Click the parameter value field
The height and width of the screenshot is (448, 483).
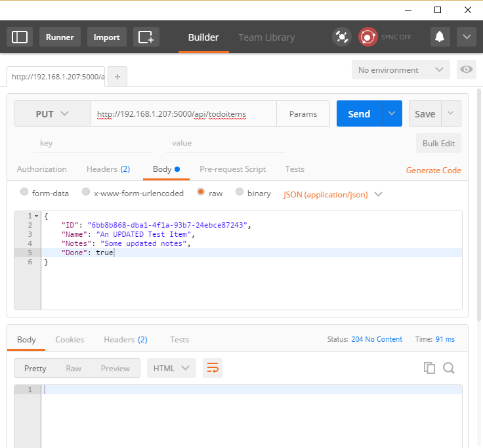point(225,143)
